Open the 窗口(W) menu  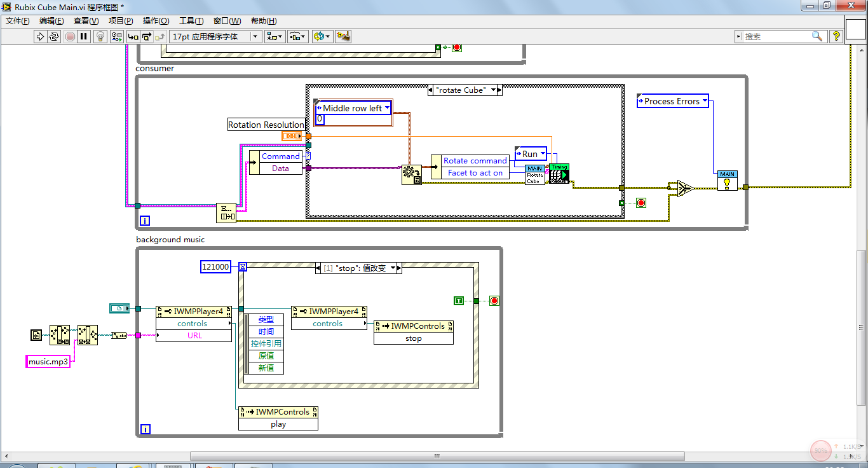click(227, 21)
